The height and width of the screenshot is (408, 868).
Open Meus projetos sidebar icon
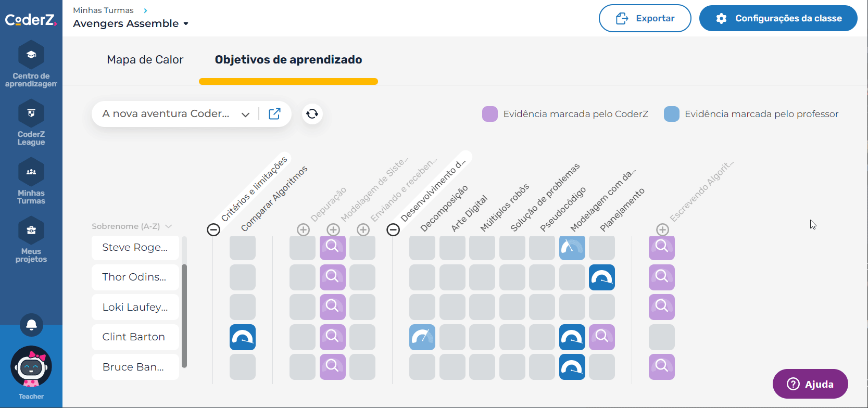tap(31, 240)
